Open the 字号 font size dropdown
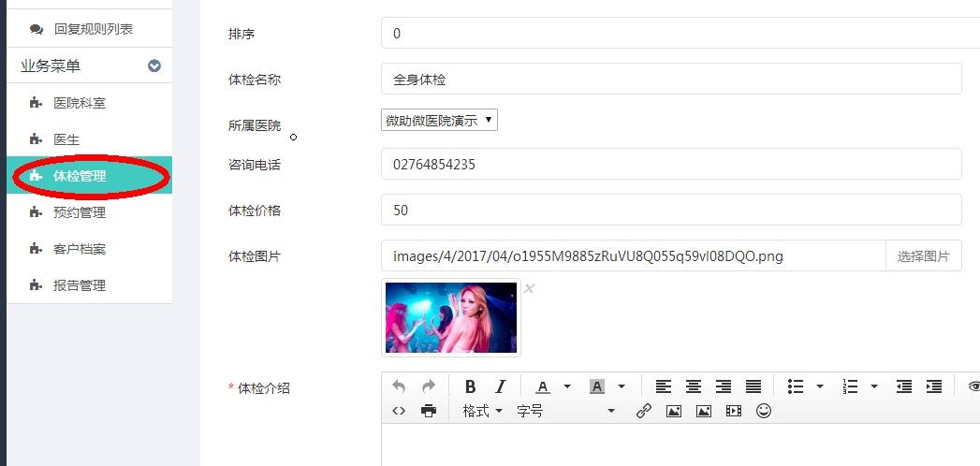Screen dimensions: 980x466 pyautogui.click(x=565, y=411)
